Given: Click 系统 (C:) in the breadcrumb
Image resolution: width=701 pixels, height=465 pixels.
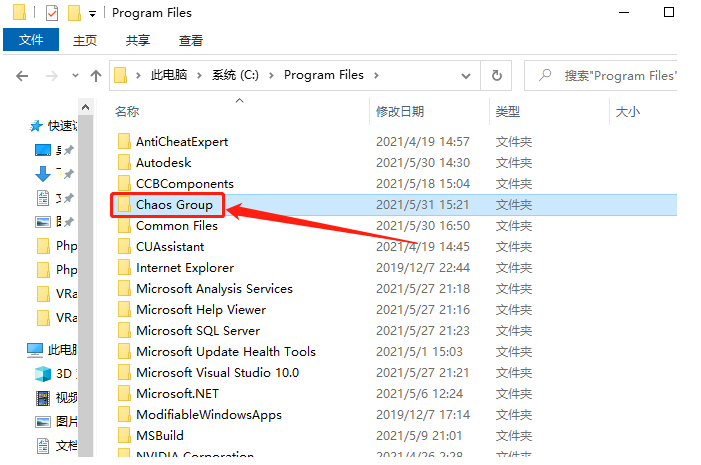Looking at the screenshot, I should click(x=235, y=75).
